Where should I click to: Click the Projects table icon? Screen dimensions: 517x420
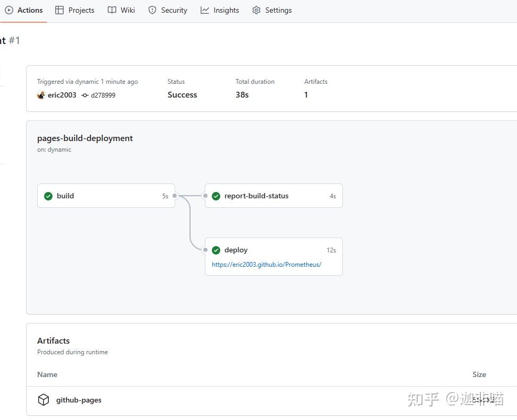(x=59, y=10)
